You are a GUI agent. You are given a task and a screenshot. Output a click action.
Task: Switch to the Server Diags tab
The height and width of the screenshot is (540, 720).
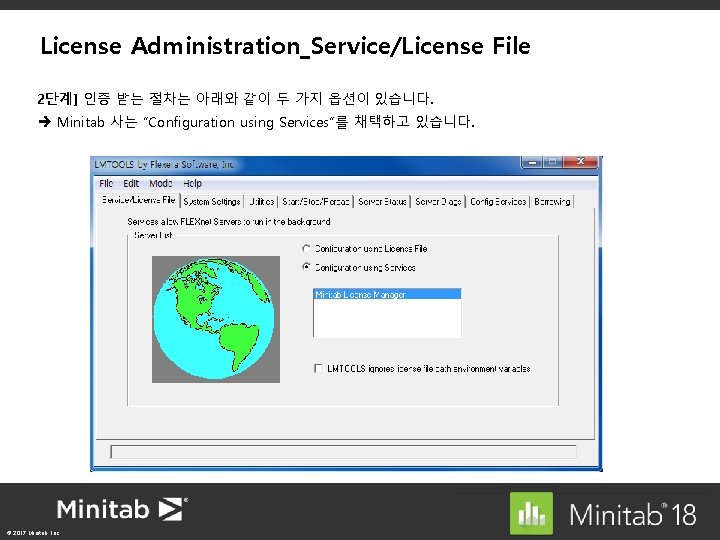click(x=438, y=202)
